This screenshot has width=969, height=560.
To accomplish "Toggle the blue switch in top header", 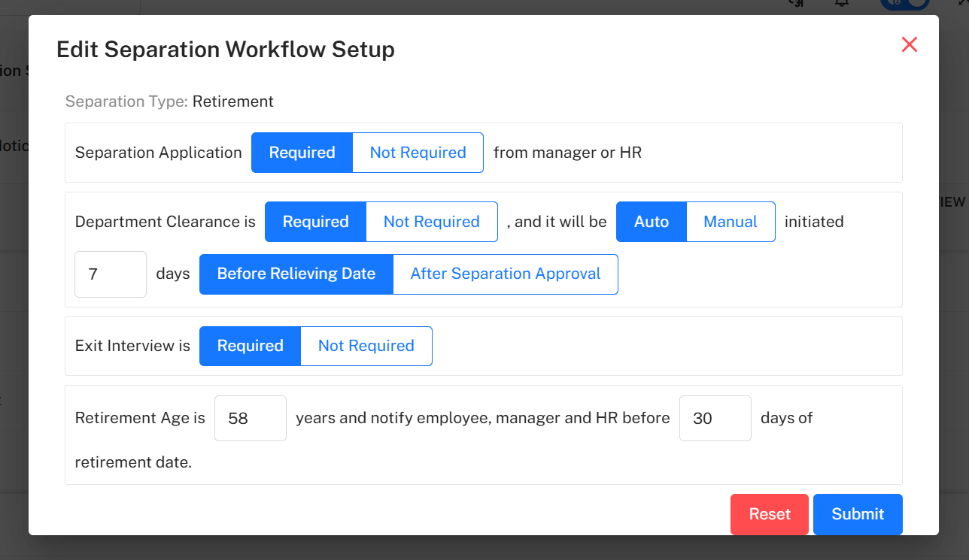I will pyautogui.click(x=904, y=4).
